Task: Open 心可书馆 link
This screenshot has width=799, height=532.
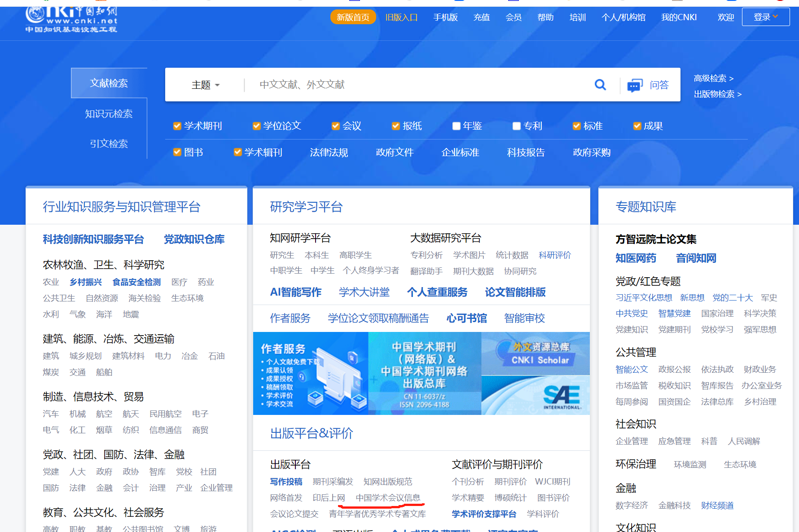Action: click(466, 318)
